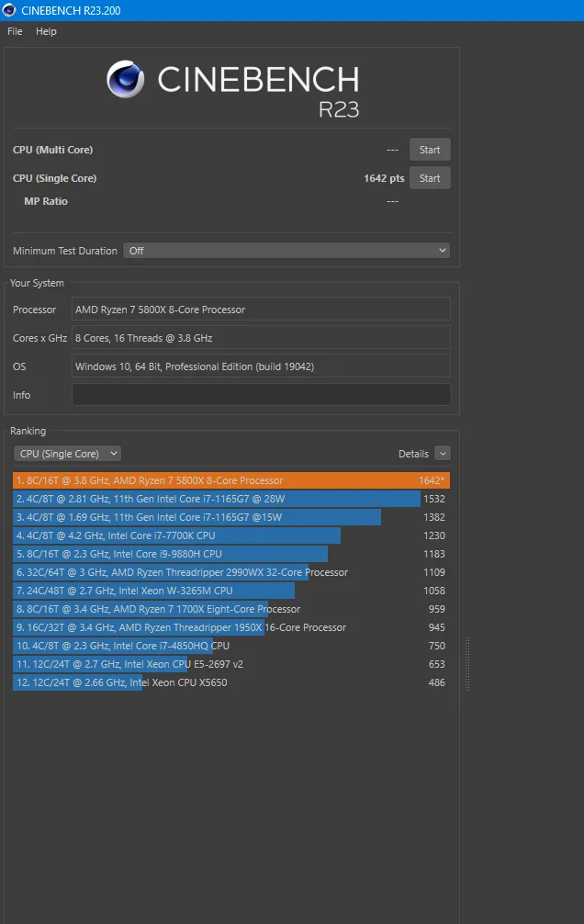Click the empty Info input field
This screenshot has width=584, height=924.
point(261,395)
